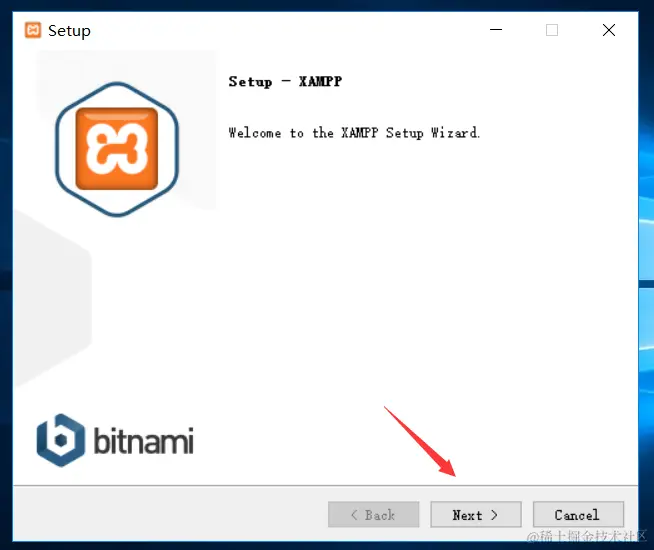Click the chevron arrow inside the Next button
The image size is (654, 550).
tap(494, 515)
